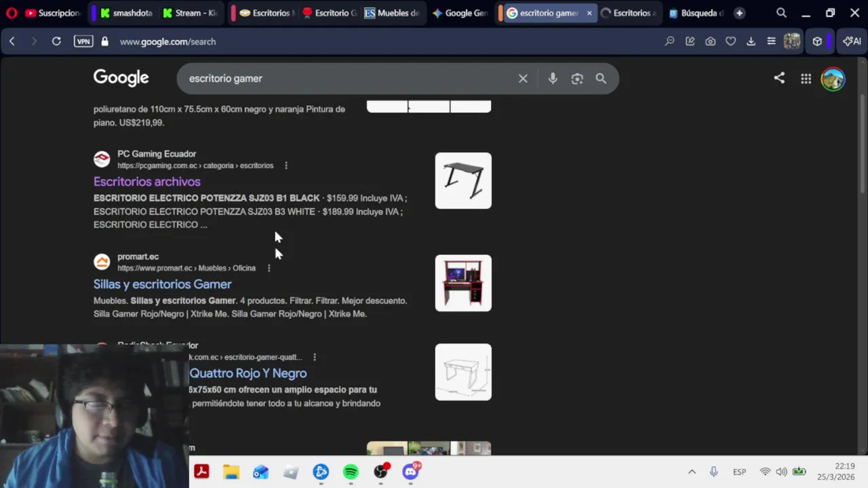Open the browser profile avatar in toolbar

pos(792,41)
